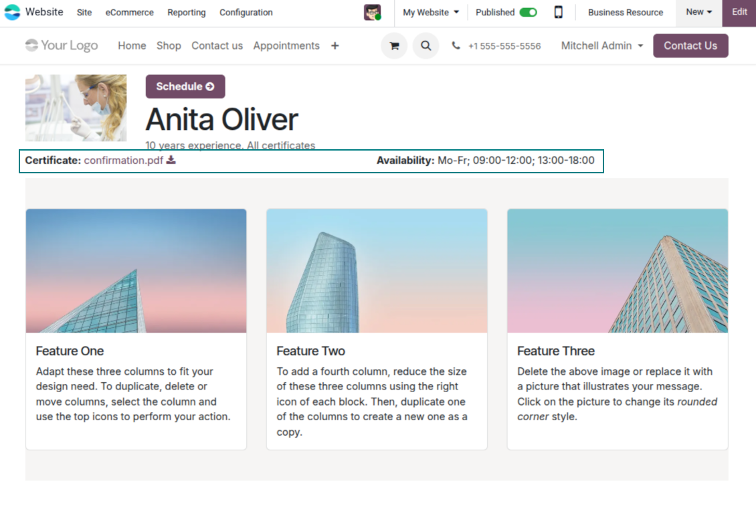Click the Schedule button
The image size is (756, 532).
(185, 86)
